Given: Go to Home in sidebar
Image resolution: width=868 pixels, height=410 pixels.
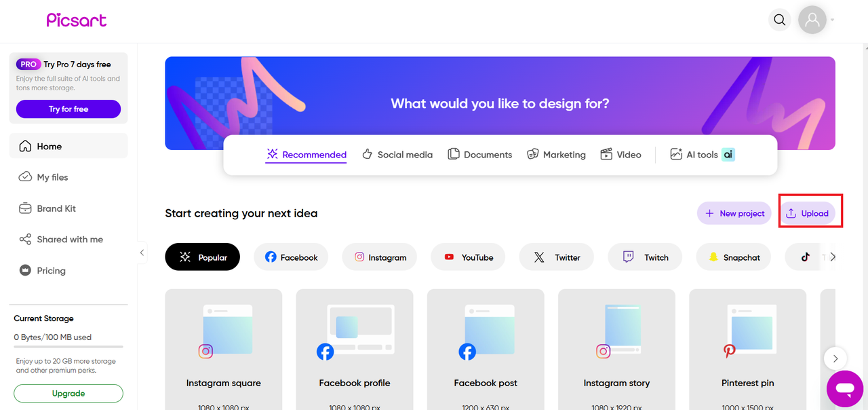Looking at the screenshot, I should pyautogui.click(x=68, y=146).
